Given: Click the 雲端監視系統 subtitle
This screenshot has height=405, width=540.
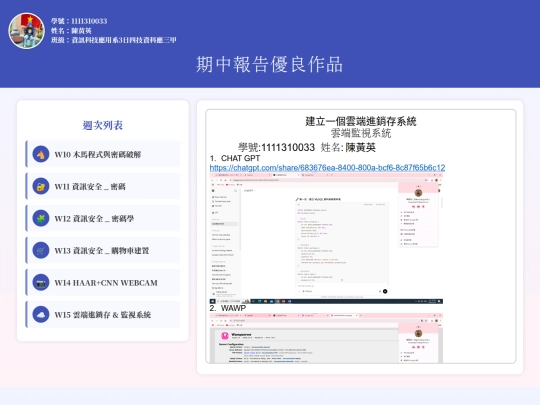Looking at the screenshot, I should tap(361, 133).
